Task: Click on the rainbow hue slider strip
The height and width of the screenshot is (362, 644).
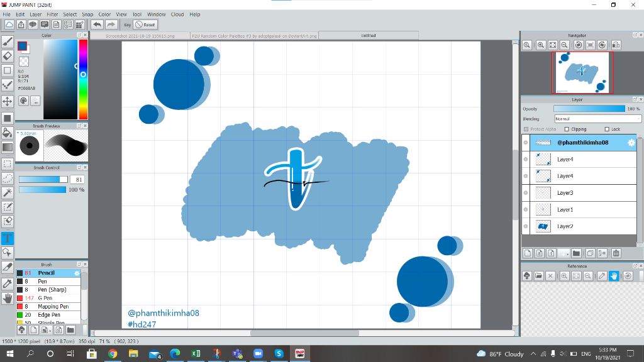Action: click(83, 80)
